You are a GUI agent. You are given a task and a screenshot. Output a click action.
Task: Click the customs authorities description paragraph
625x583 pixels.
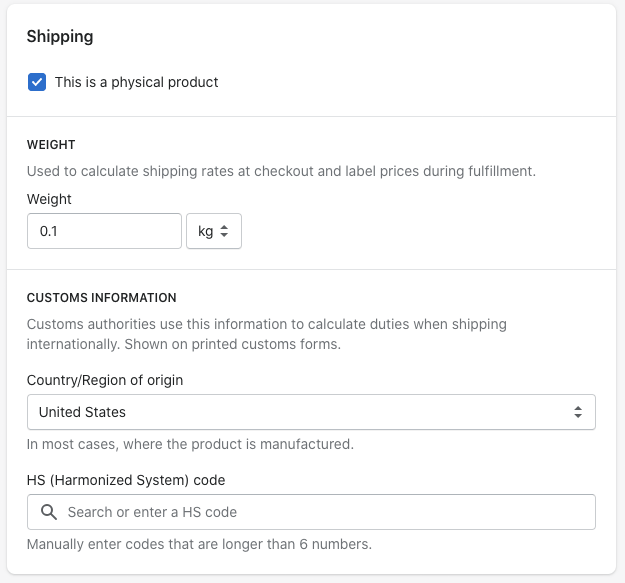[266, 334]
